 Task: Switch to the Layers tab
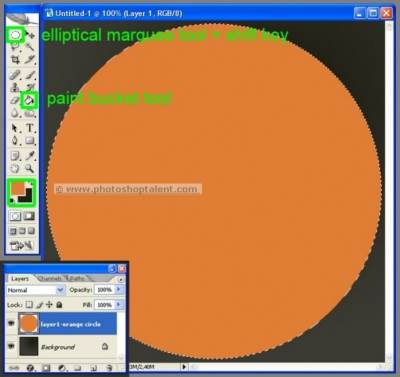coord(20,279)
